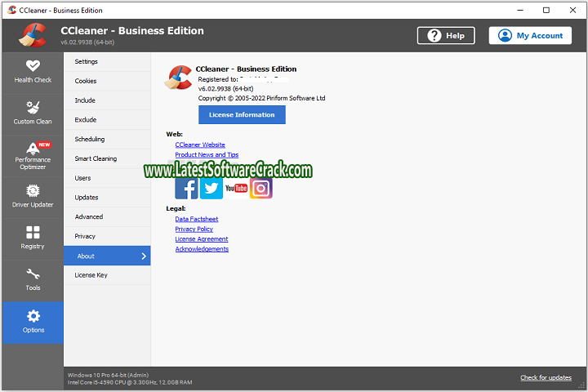Click the Help button
The width and height of the screenshot is (588, 392).
[x=446, y=36]
